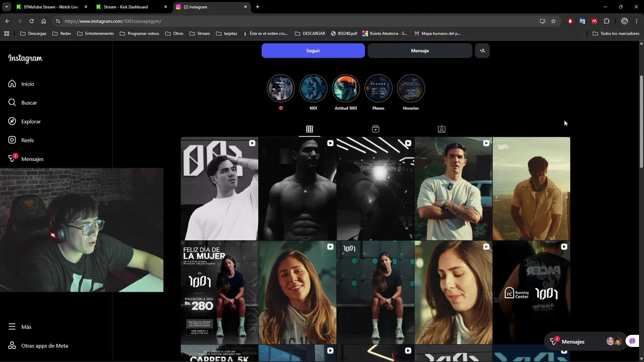Show the tagged photos tab
This screenshot has width=644, height=362.
[x=441, y=129]
